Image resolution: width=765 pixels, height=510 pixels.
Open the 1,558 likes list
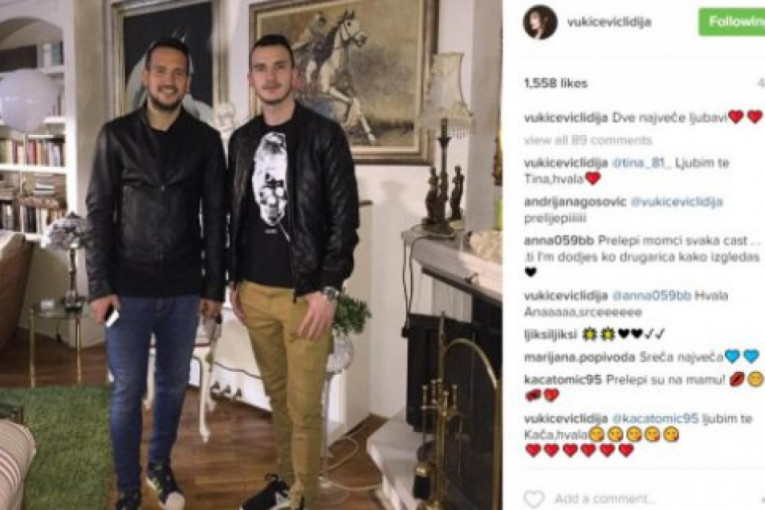coord(556,83)
